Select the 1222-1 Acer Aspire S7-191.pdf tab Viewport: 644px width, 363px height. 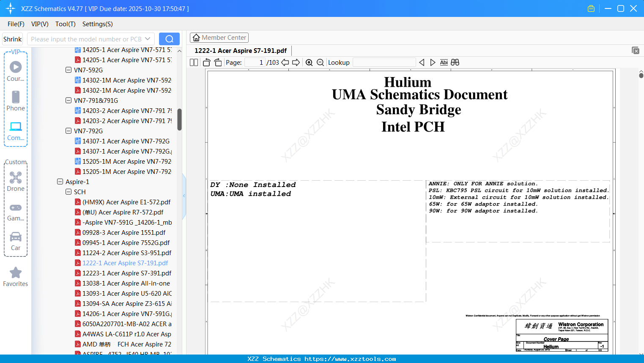click(241, 51)
